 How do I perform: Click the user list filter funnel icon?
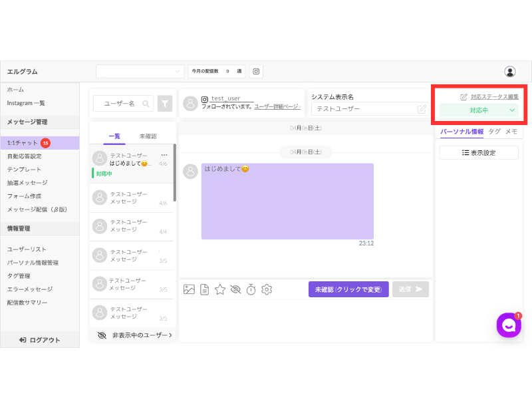[x=165, y=104]
